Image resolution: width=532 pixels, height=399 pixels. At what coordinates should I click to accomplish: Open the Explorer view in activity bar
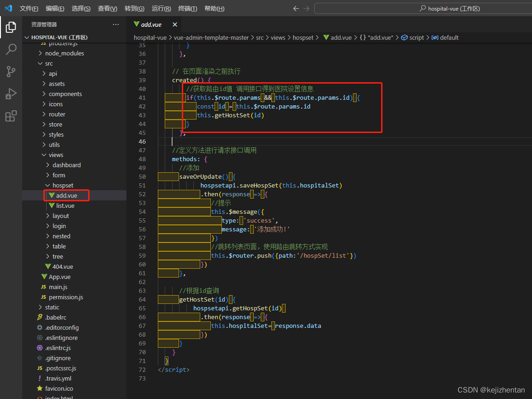pos(11,27)
